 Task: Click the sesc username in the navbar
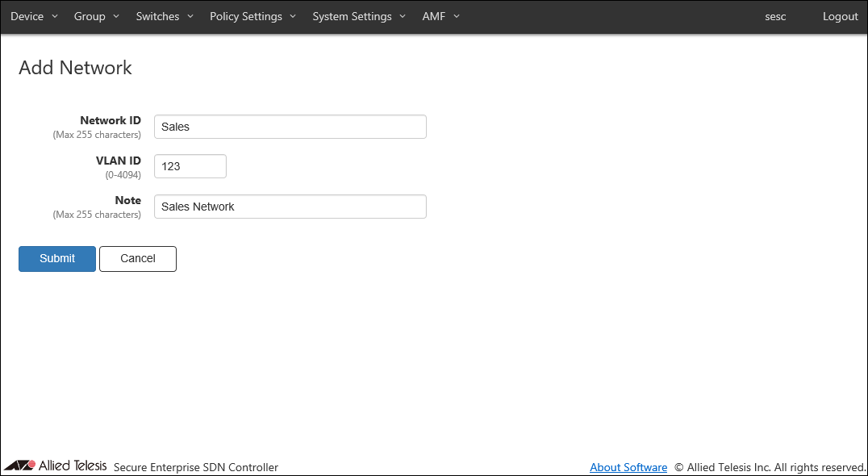pos(775,16)
